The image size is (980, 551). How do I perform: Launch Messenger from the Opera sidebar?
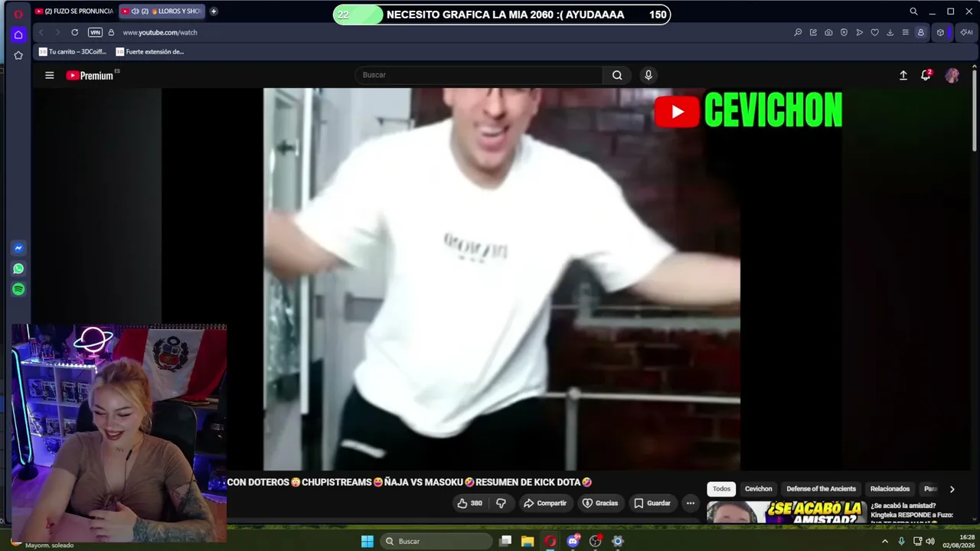click(x=18, y=248)
